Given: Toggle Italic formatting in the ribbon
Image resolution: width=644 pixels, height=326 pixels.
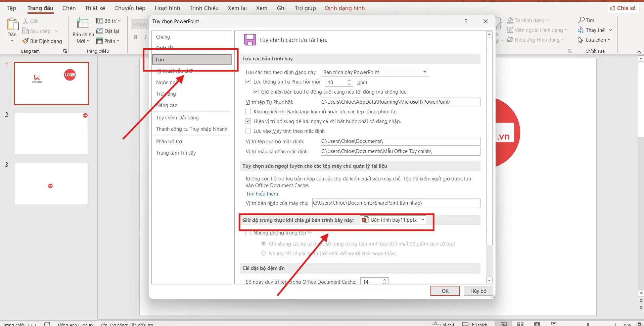Looking at the screenshot, I should (x=145, y=37).
